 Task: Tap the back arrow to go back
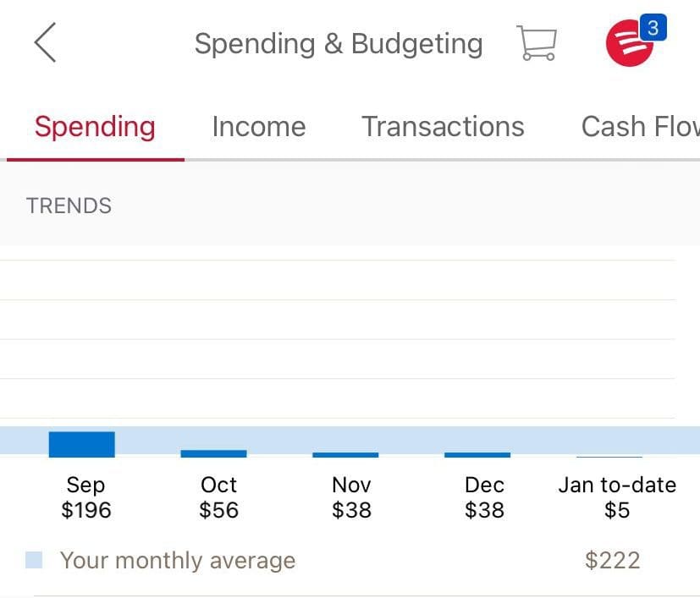click(x=45, y=42)
